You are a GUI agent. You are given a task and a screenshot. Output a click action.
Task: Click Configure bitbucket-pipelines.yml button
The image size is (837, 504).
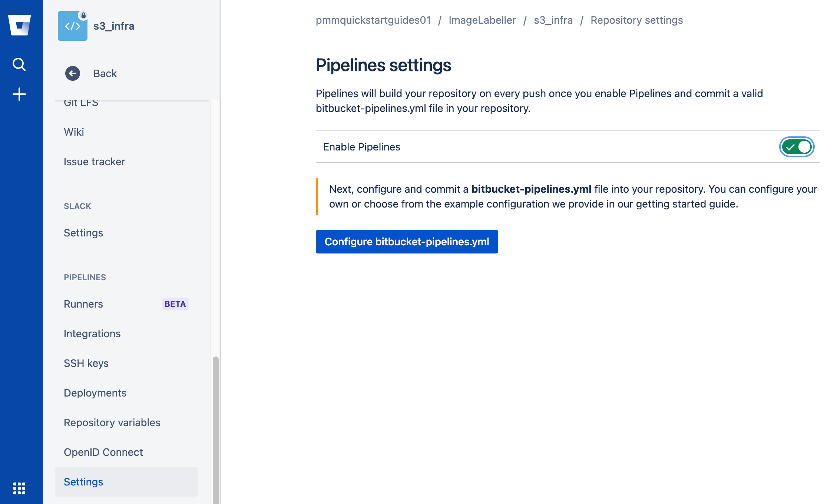[407, 241]
